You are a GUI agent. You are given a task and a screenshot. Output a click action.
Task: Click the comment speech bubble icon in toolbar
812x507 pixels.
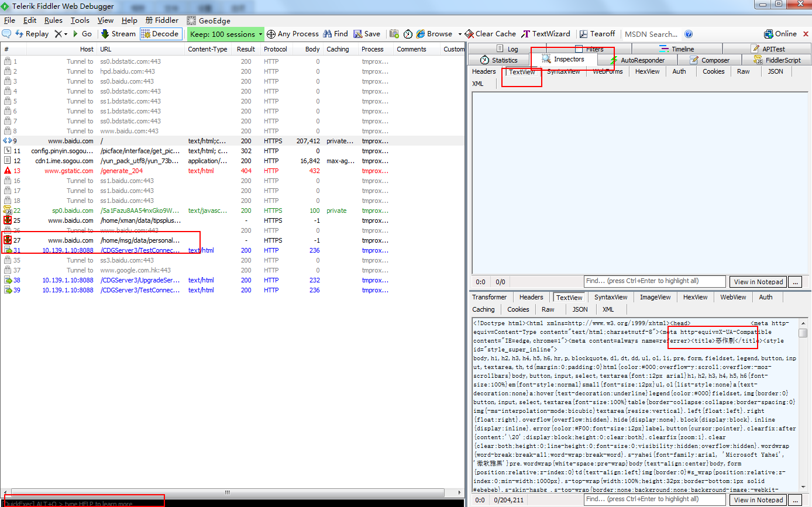tap(6, 34)
